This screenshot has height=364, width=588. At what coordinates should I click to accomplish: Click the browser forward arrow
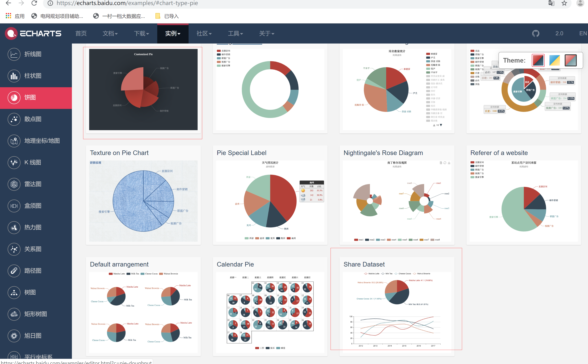(21, 3)
